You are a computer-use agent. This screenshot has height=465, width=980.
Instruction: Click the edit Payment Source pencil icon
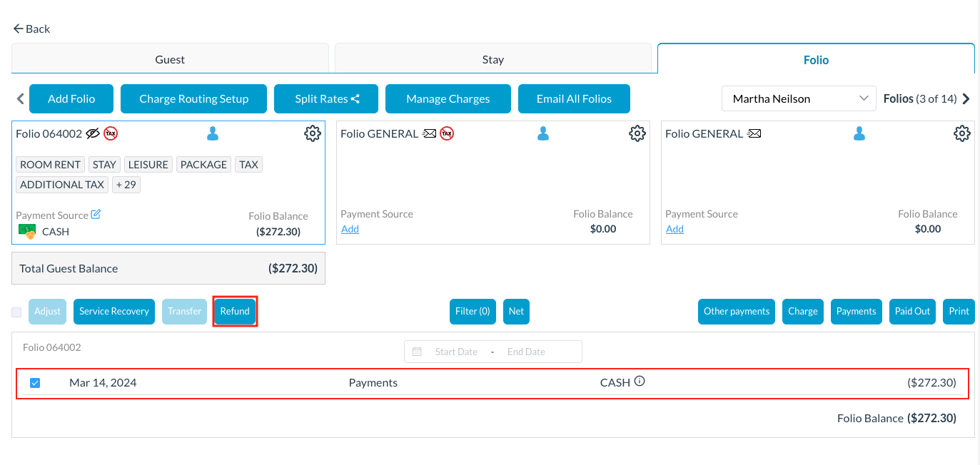coord(96,214)
